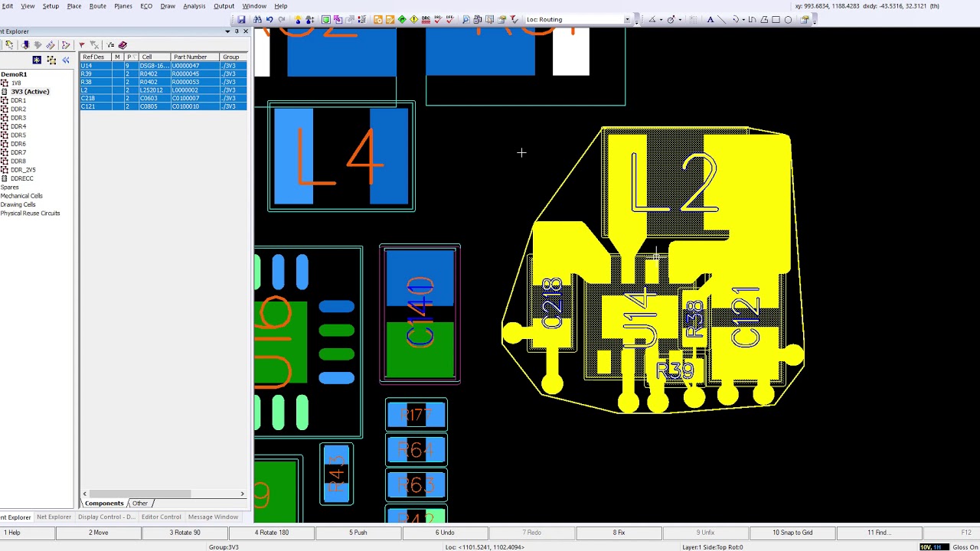
Task: Click the component list horizontal scrollbar
Action: coord(139,494)
